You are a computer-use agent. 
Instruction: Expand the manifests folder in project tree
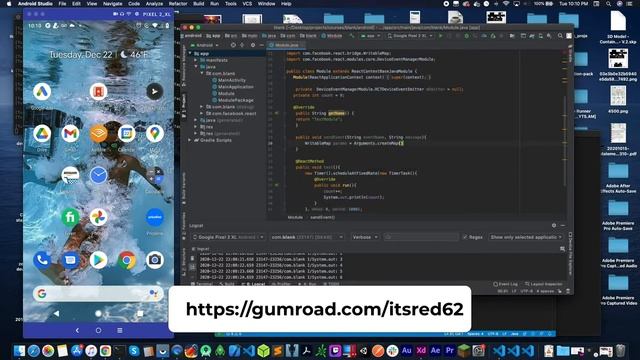[x=196, y=60]
